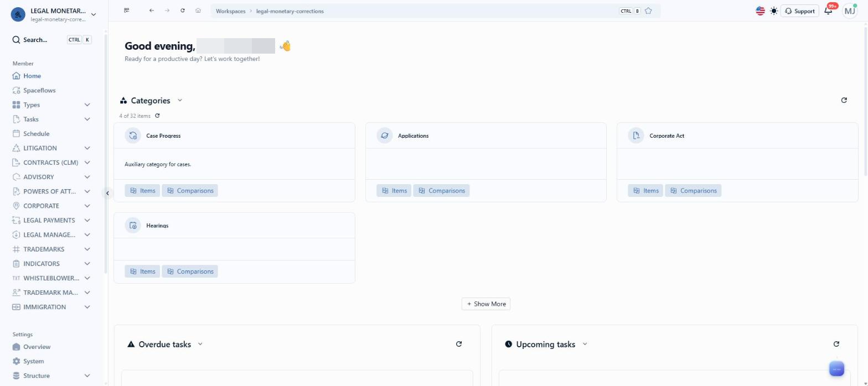Refresh the Upcoming tasks widget

tap(836, 344)
